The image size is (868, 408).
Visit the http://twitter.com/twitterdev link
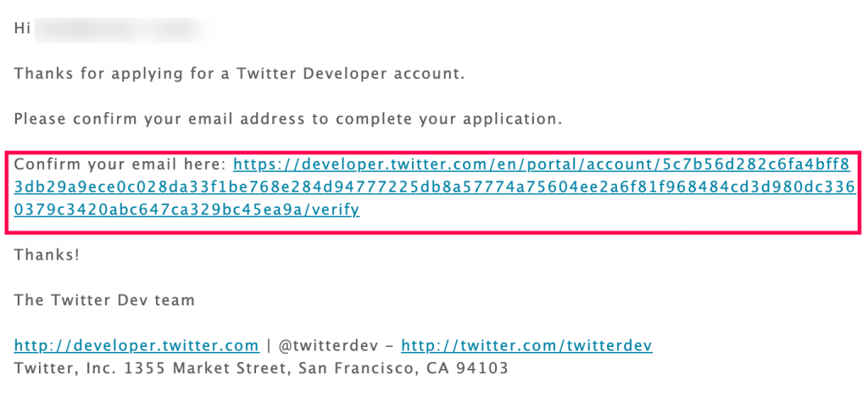(x=526, y=345)
